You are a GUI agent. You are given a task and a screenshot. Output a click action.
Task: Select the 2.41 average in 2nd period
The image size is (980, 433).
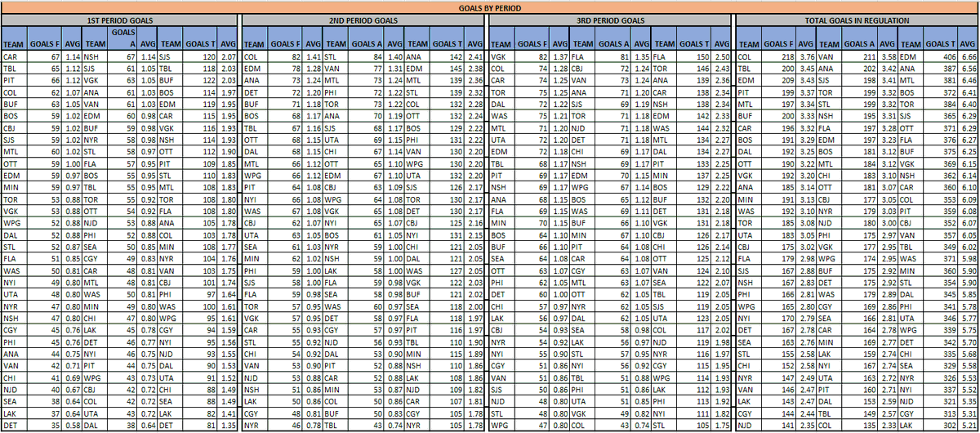point(474,58)
